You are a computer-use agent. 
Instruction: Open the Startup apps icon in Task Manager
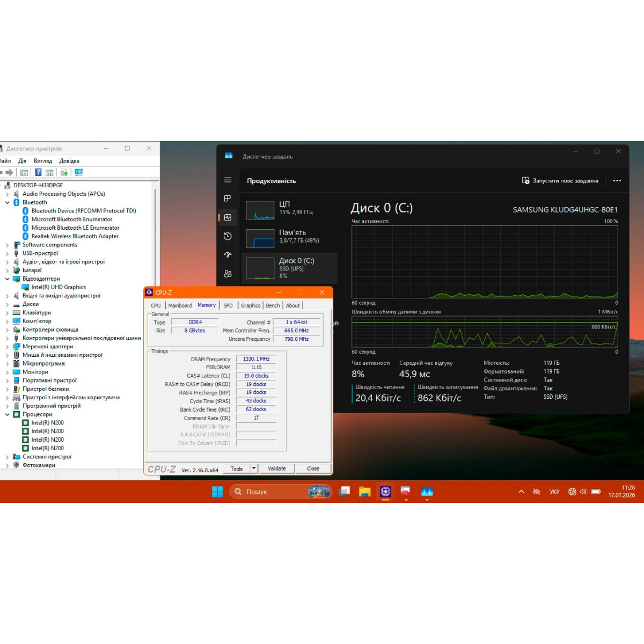pyautogui.click(x=228, y=255)
